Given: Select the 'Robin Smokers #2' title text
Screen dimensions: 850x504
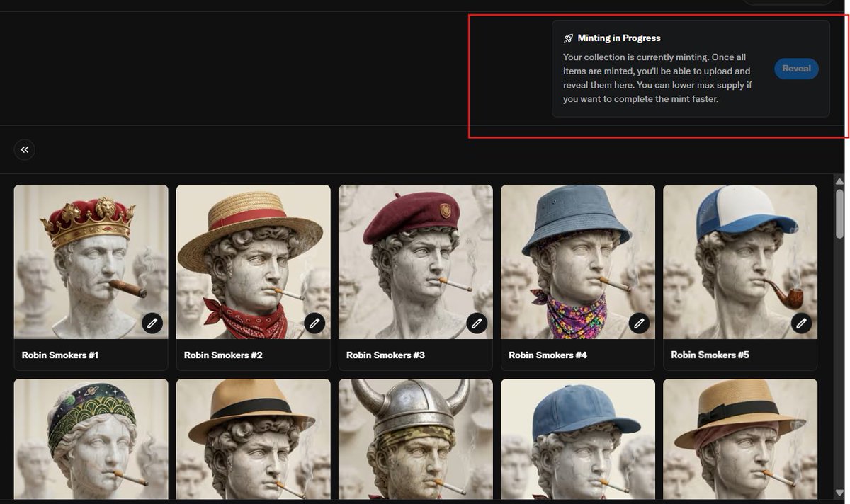Looking at the screenshot, I should click(223, 355).
